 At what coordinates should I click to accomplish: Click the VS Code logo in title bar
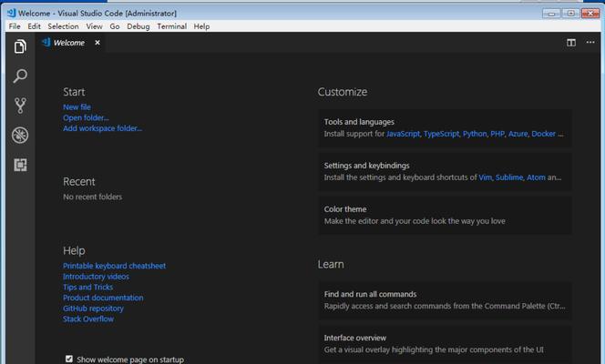(11, 13)
